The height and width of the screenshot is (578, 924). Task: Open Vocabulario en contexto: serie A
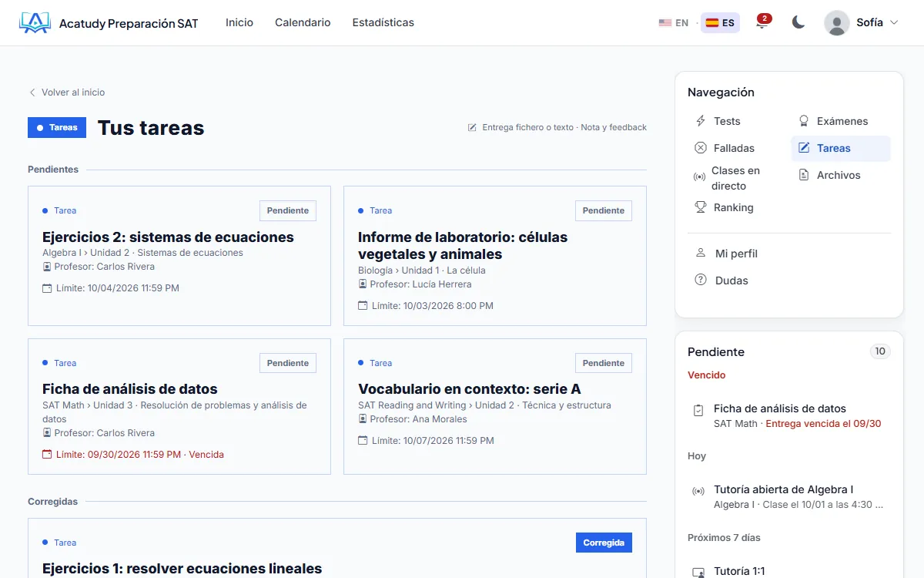coord(470,389)
